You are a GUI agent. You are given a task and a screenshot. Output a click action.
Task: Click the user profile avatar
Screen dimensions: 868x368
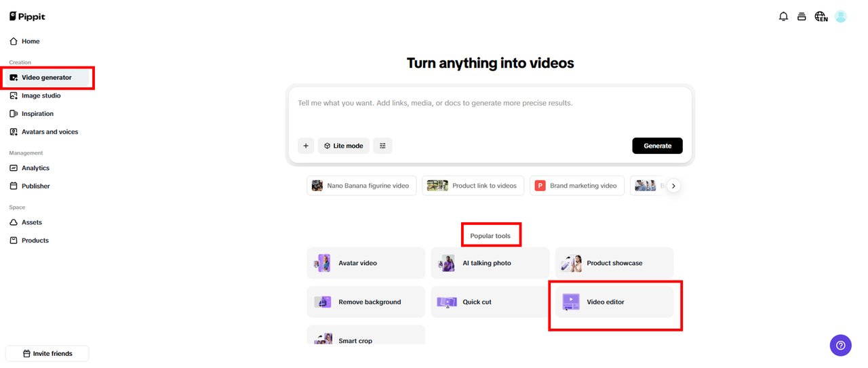click(841, 16)
